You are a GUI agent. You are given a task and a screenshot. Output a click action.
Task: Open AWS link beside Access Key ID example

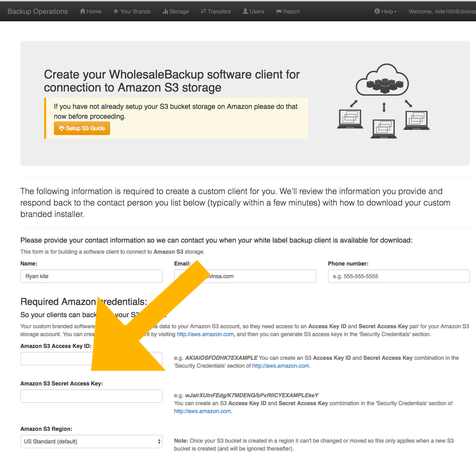point(281,366)
